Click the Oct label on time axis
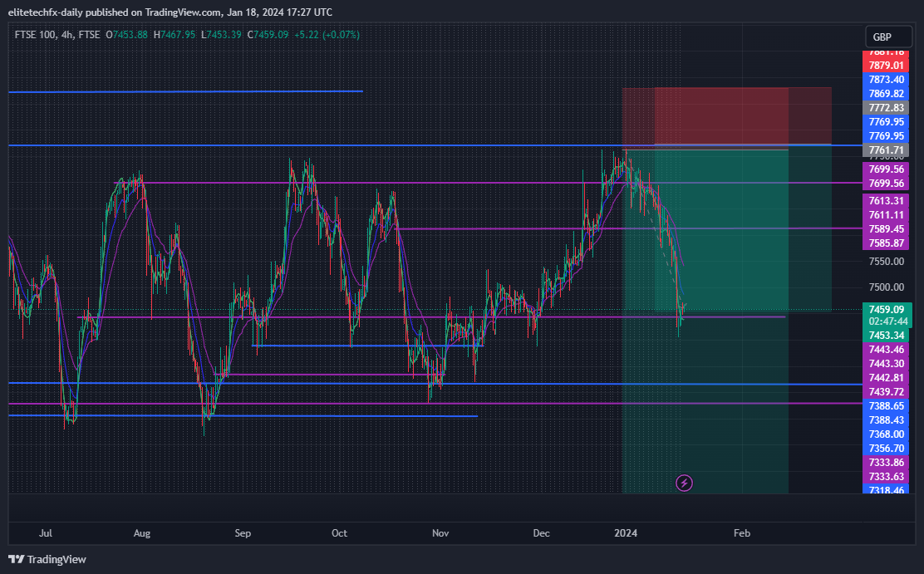924x574 pixels. click(339, 533)
